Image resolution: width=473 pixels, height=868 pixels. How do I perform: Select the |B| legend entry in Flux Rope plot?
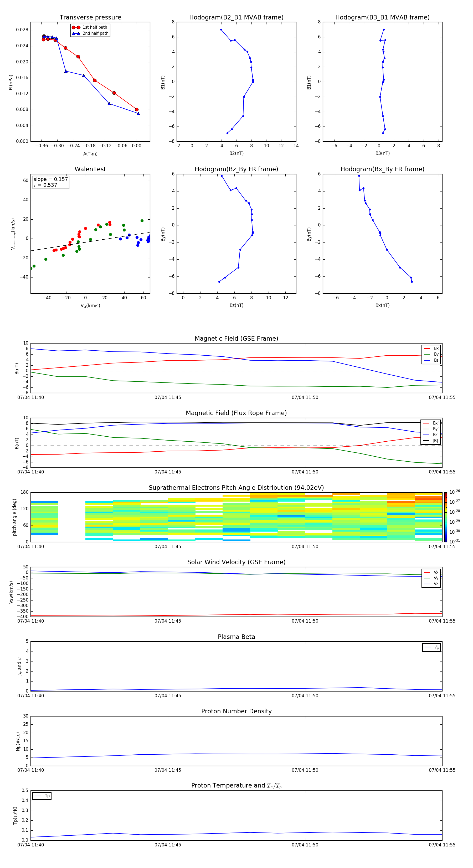click(431, 441)
